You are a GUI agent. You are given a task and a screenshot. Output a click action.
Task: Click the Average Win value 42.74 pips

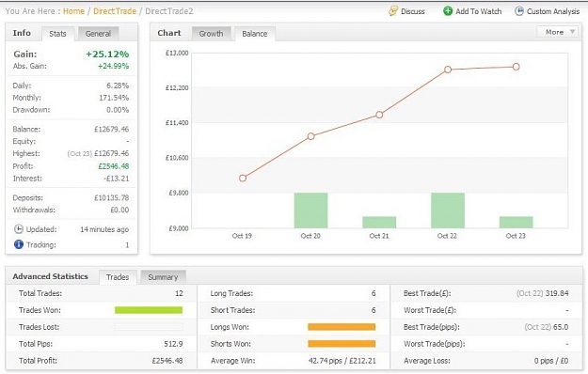coord(326,361)
